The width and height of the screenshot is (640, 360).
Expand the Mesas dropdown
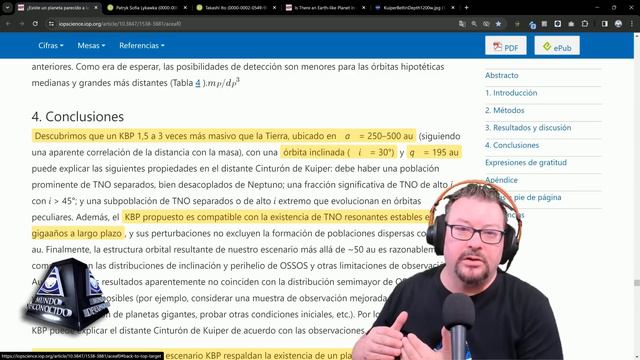pos(91,45)
